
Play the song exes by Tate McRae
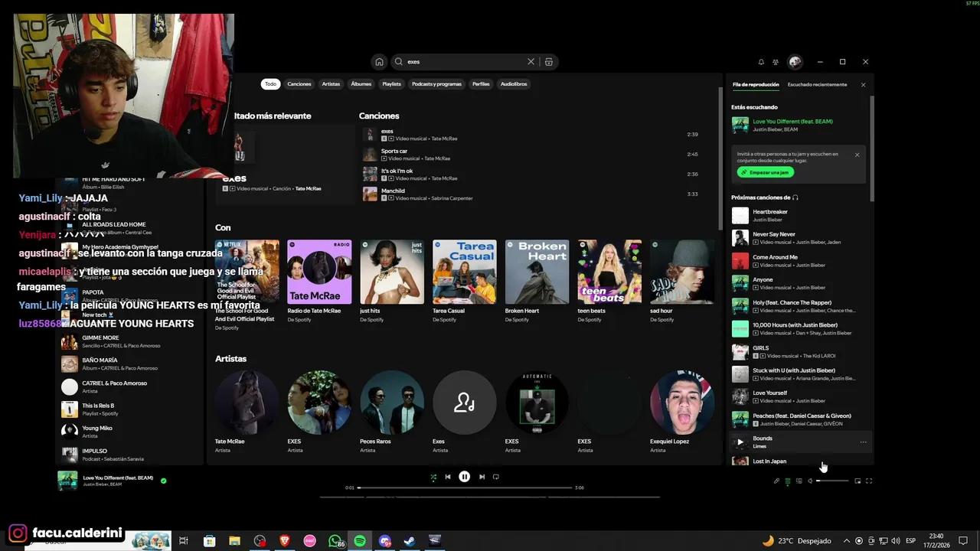pos(531,135)
